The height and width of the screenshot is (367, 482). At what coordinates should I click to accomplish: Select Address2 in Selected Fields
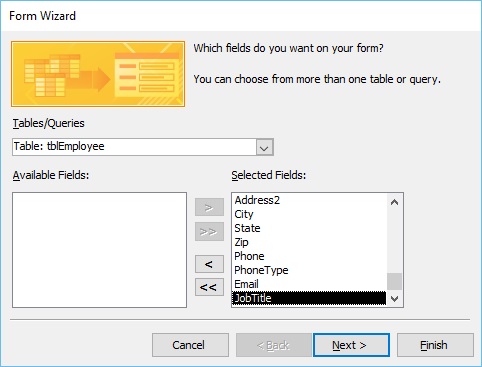(309, 200)
